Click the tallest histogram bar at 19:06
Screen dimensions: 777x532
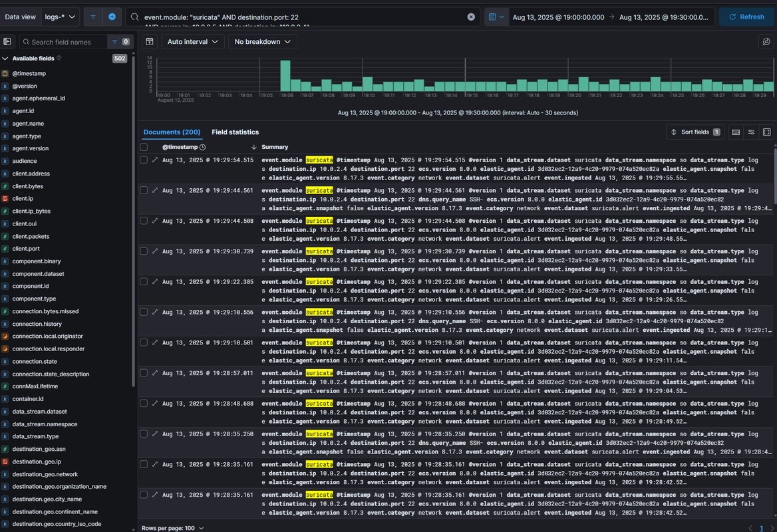click(x=285, y=76)
